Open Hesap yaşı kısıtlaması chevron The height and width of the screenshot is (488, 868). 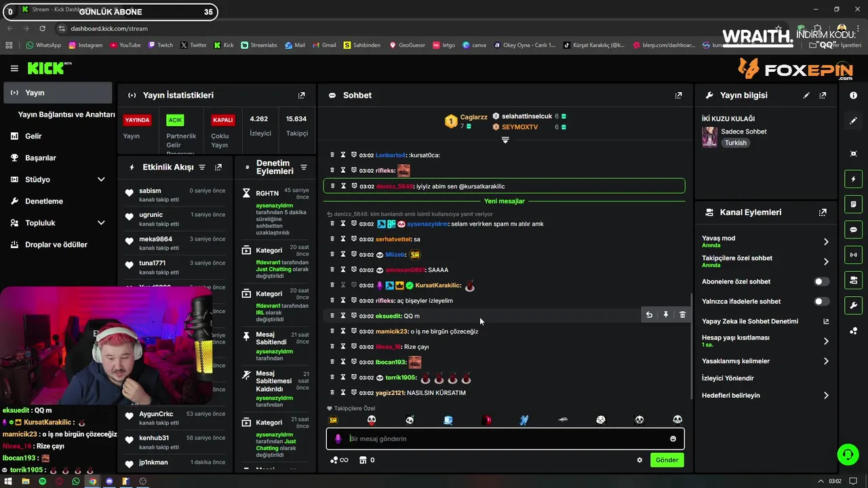[825, 341]
